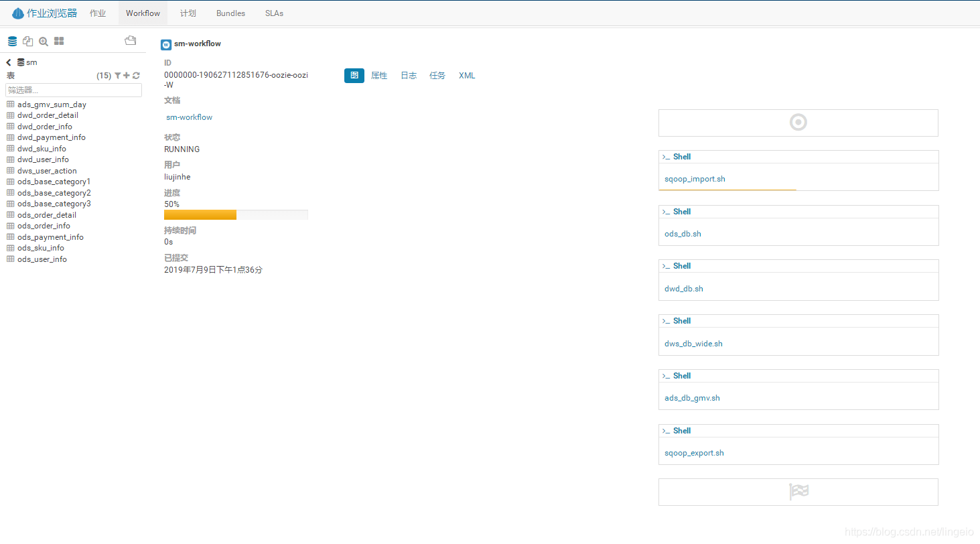980x544 pixels.
Task: Open the ods_db.sh link
Action: [x=683, y=234]
